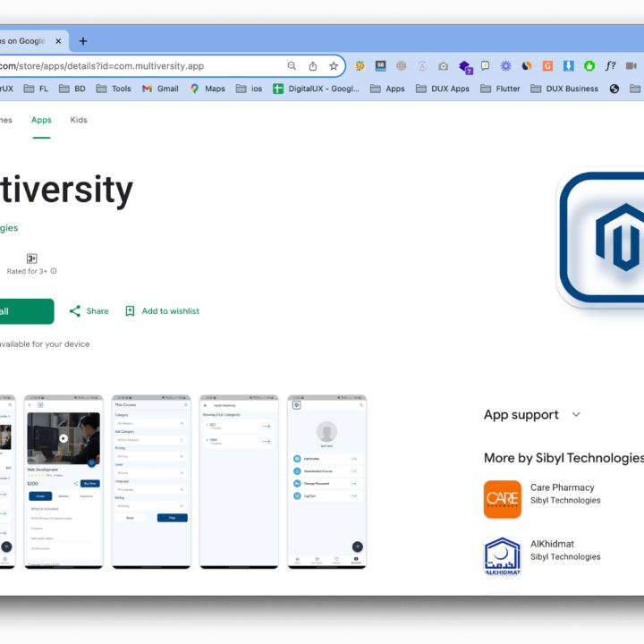Open the Digital Marketing sub-categories screenshot
The image size is (644, 644).
click(239, 482)
